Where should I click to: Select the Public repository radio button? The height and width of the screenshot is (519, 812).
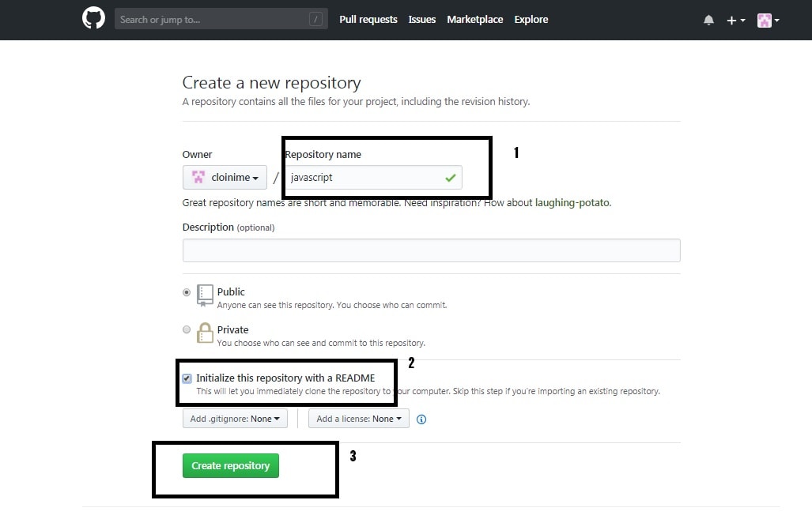pyautogui.click(x=186, y=291)
